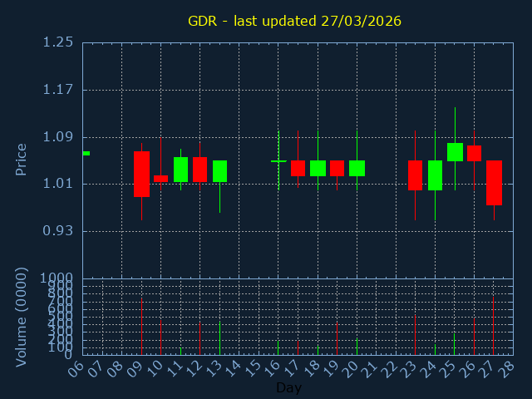532x399 pixels.
Task: Click the red candlestick on day 12
Action: tap(199, 169)
